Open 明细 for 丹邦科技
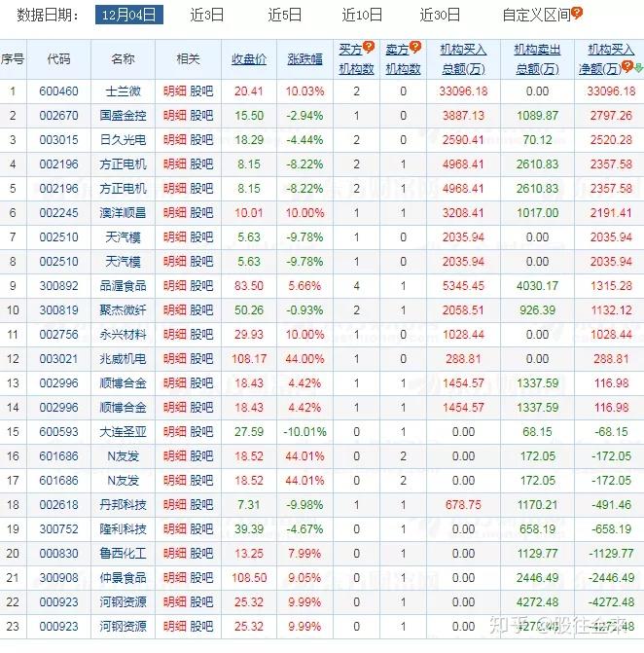Screen dimensions: 644x653 tap(175, 505)
